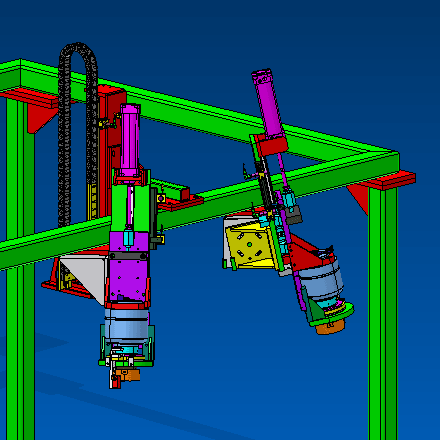Select the red triangular brace on right leg

(359, 198)
